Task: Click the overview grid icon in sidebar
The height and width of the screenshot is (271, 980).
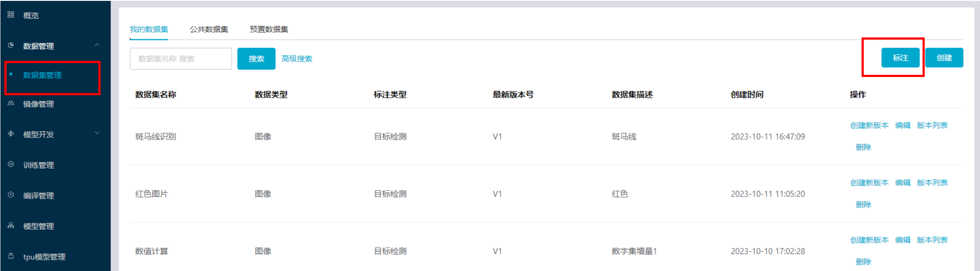Action: 11,15
